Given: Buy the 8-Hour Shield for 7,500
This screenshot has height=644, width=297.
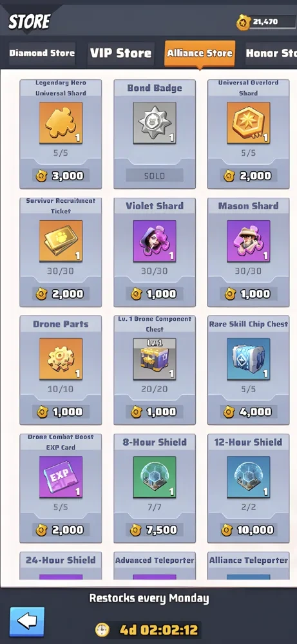Looking at the screenshot, I should (155, 530).
